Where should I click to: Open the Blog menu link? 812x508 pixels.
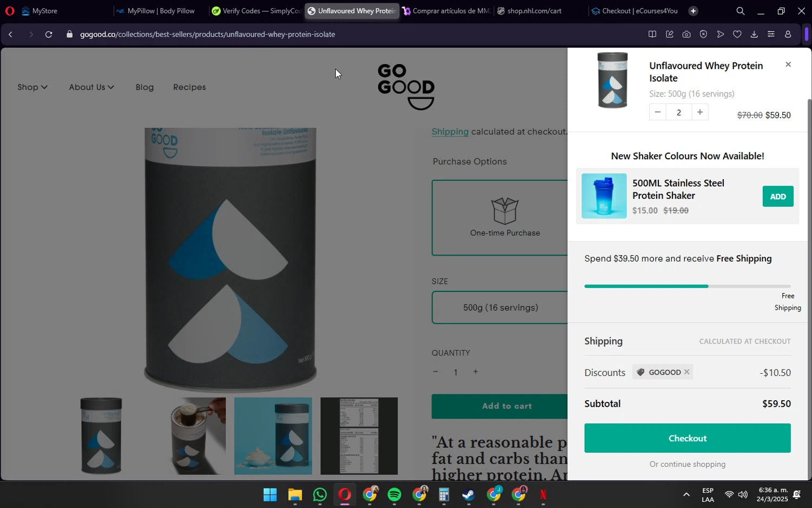point(145,87)
